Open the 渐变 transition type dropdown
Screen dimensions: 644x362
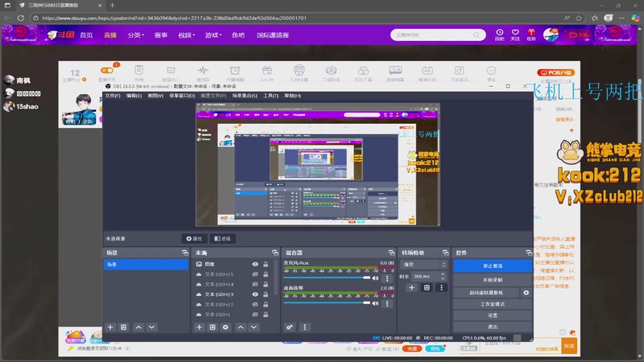coord(423,265)
